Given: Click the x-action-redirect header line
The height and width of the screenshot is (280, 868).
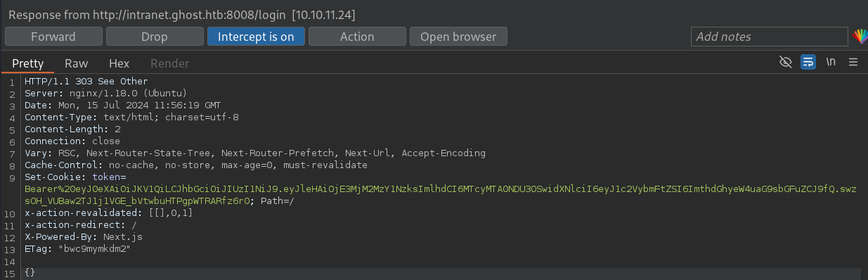Looking at the screenshot, I should (81, 225).
